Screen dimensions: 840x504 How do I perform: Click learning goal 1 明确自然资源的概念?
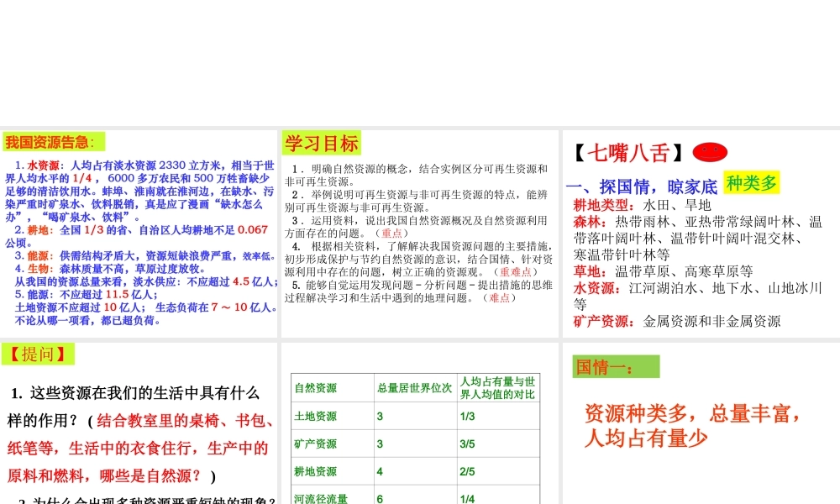point(417,176)
